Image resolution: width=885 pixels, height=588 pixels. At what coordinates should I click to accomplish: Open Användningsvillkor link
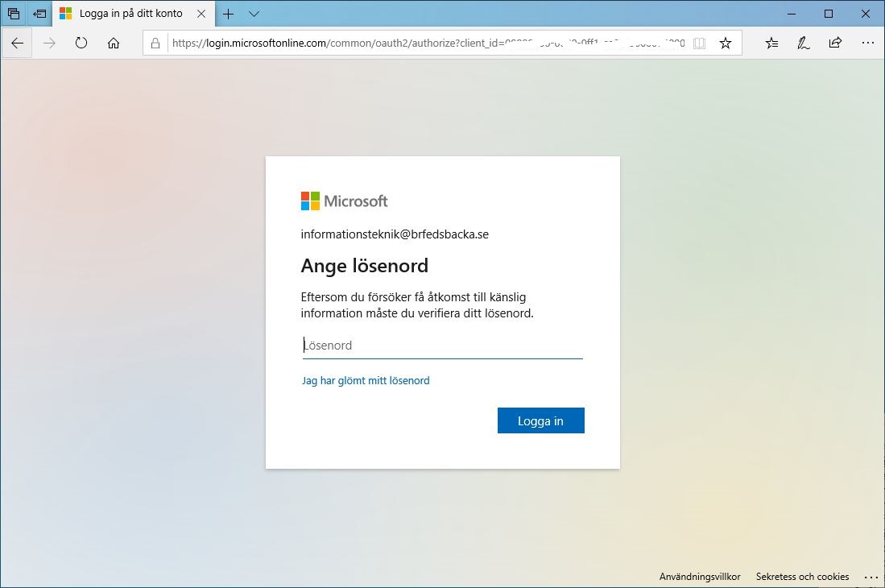pyautogui.click(x=700, y=576)
